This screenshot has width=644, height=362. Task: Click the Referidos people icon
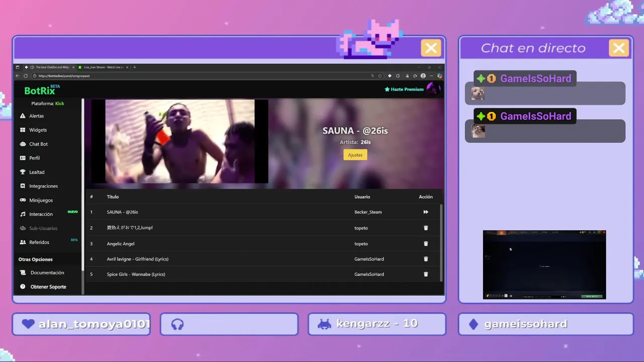(23, 242)
